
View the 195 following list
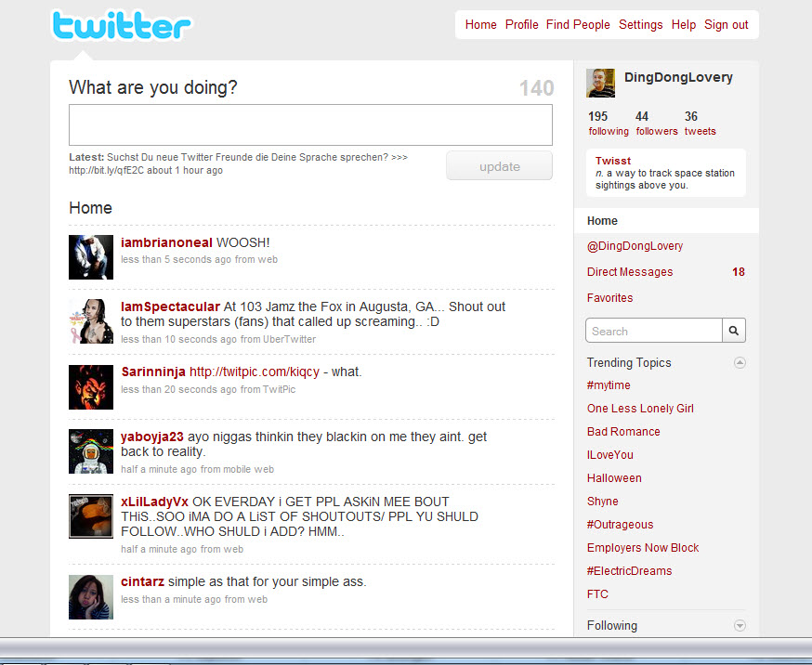(x=609, y=124)
